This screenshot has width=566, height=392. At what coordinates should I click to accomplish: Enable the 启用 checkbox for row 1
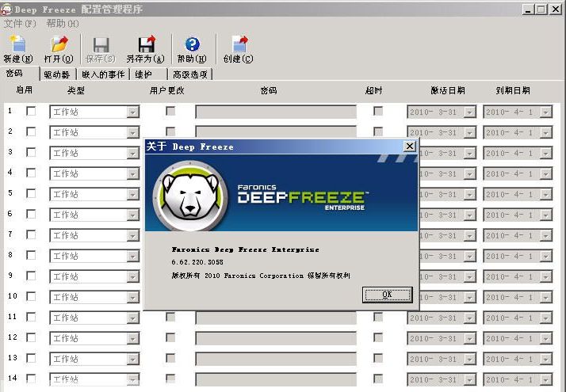(32, 112)
